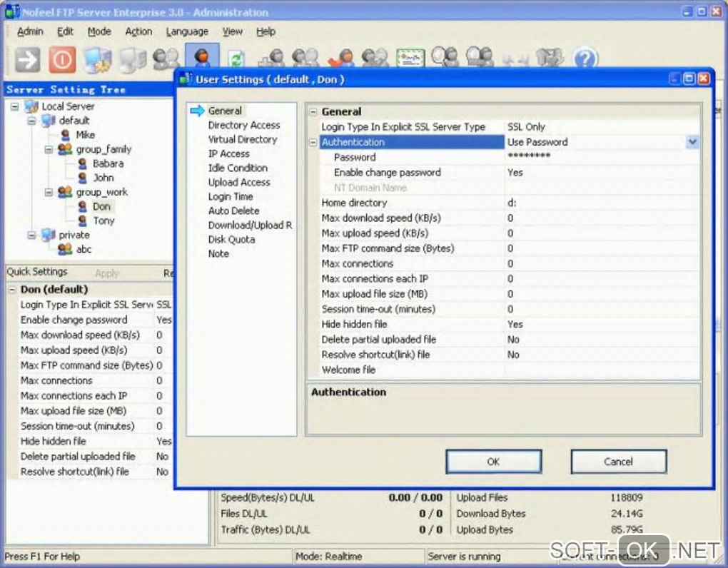Select Login Time settings page

pyautogui.click(x=231, y=197)
